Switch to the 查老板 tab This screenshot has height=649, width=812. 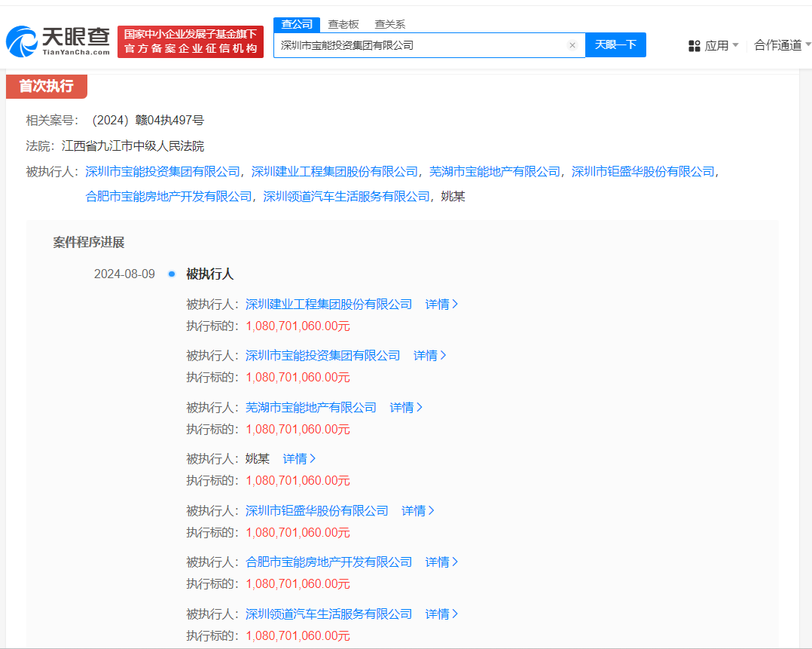coord(343,24)
